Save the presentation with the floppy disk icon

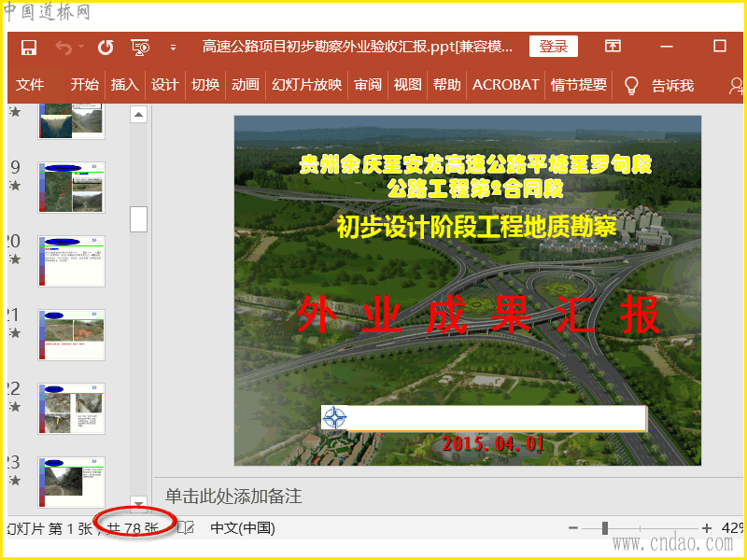(29, 48)
